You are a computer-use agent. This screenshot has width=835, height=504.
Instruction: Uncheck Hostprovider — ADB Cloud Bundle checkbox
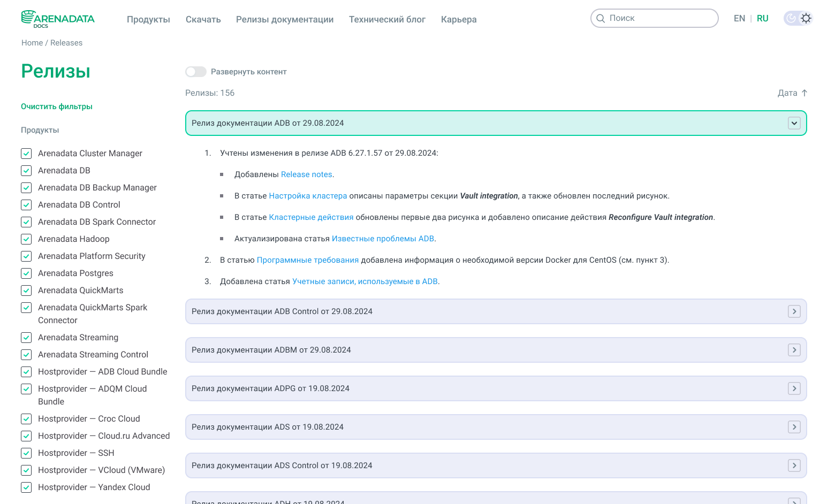coord(26,372)
